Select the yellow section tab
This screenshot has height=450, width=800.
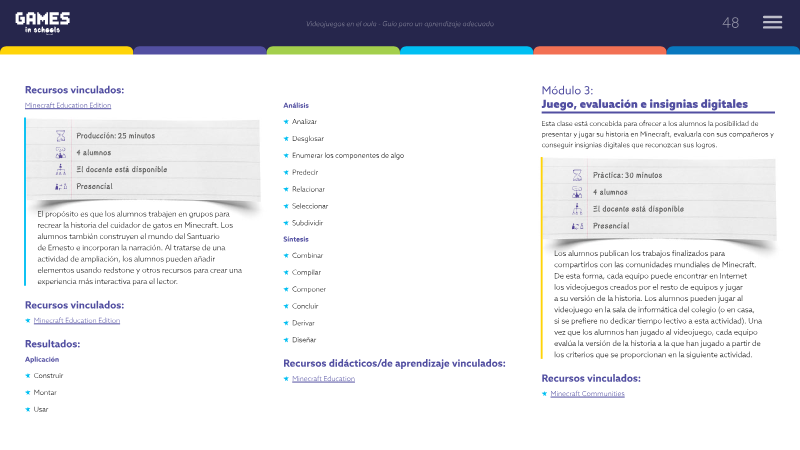(x=67, y=50)
